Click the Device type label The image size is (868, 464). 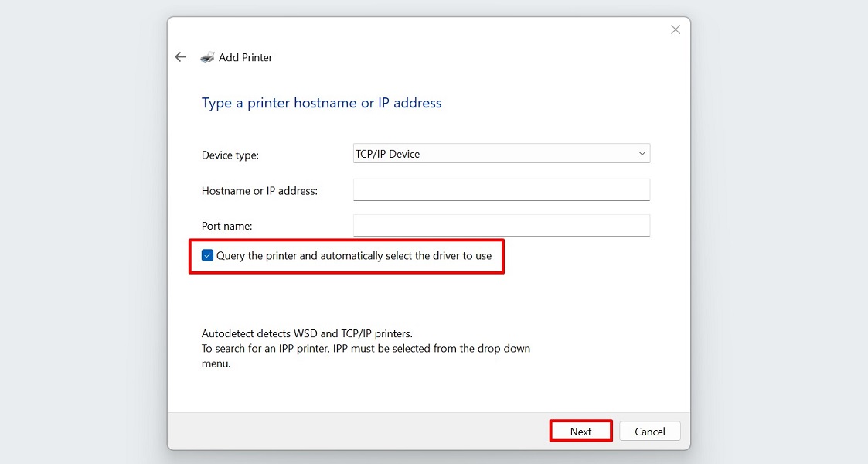coord(230,155)
